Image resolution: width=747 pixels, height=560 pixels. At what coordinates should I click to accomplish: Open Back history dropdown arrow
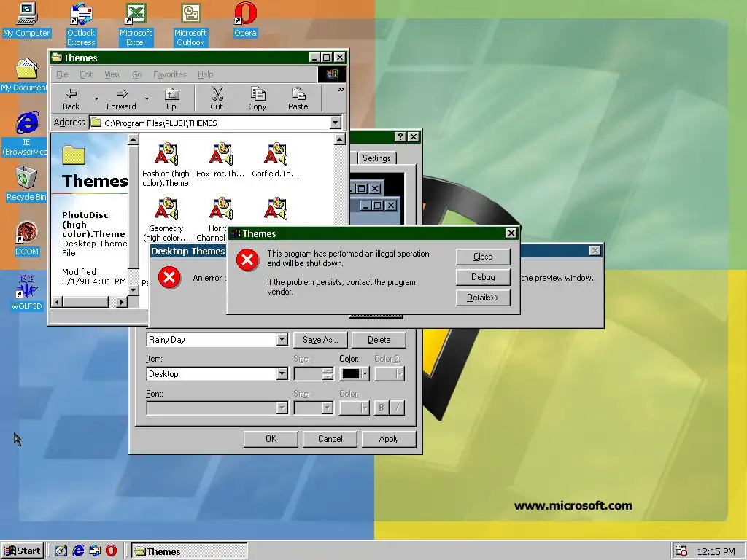[96, 99]
